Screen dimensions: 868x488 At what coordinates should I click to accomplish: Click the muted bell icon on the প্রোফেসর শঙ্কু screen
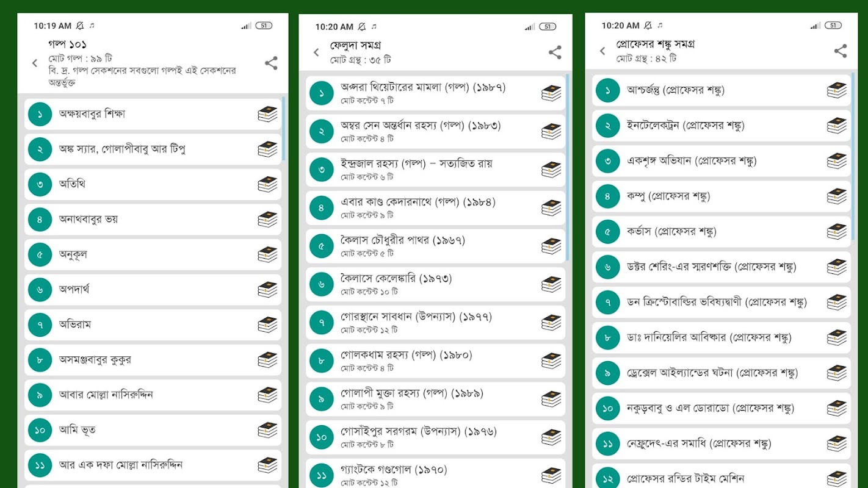(x=648, y=25)
